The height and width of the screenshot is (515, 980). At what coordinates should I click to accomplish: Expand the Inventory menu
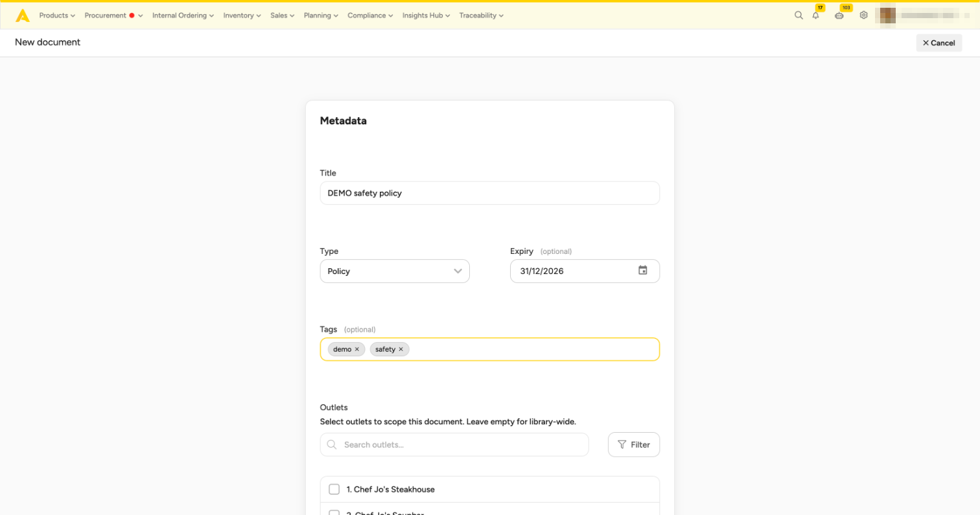click(242, 16)
